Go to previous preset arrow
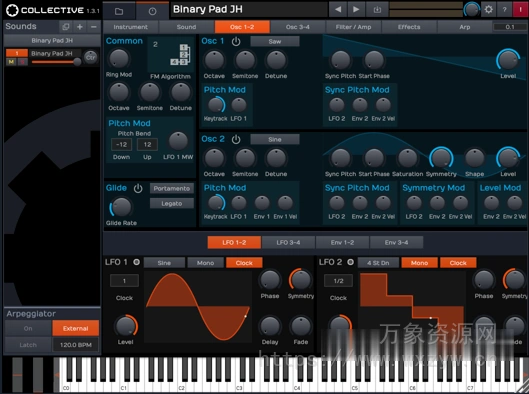The height and width of the screenshot is (394, 529). click(x=338, y=10)
